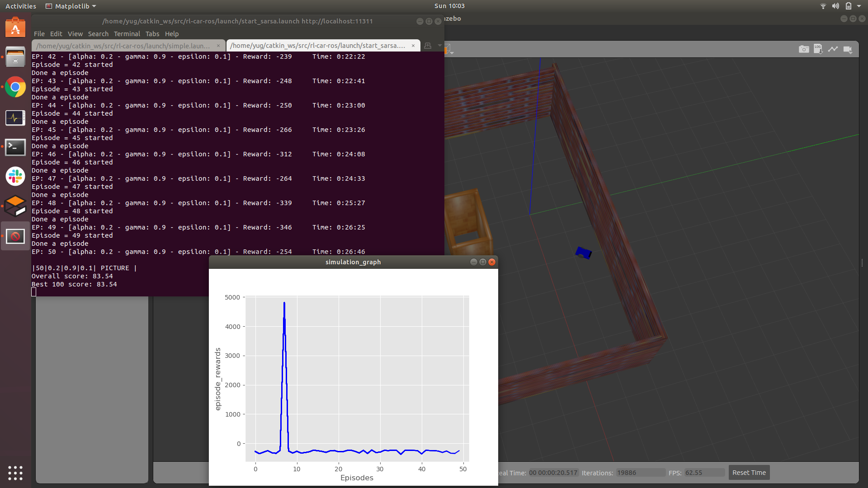Open Gazebo data logging icon

pyautogui.click(x=818, y=49)
